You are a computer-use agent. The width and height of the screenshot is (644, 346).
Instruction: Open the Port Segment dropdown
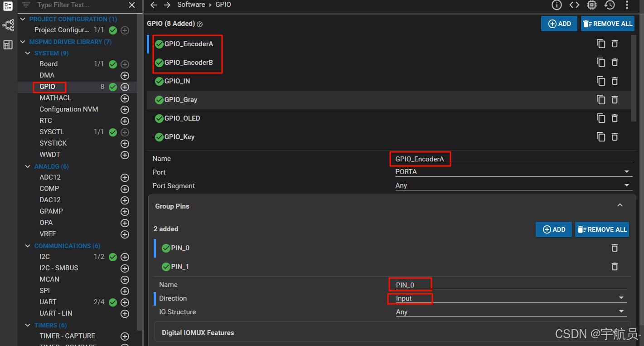coord(513,186)
